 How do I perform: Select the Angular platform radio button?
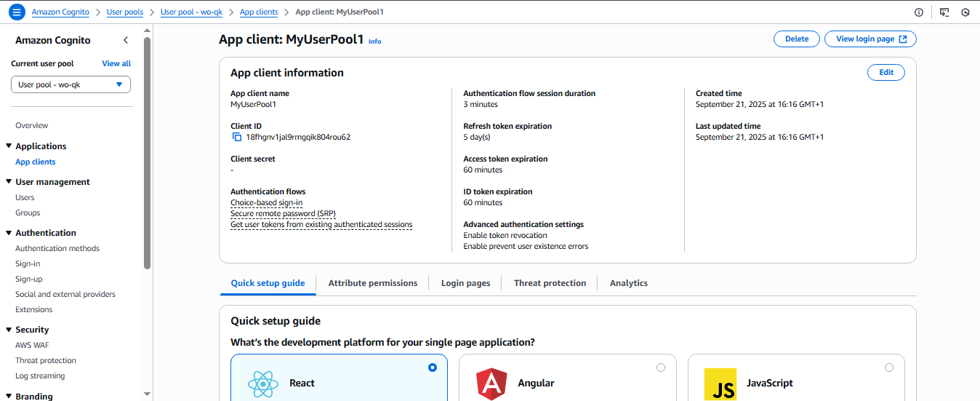pos(661,368)
